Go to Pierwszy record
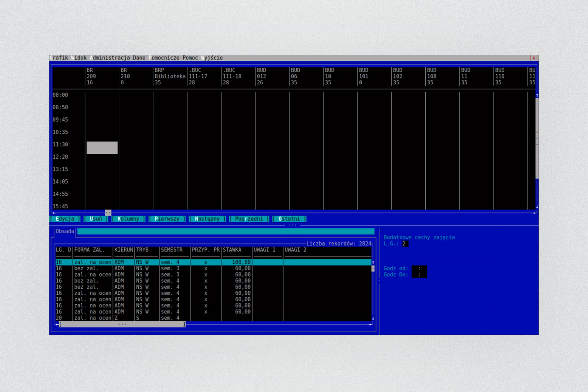The image size is (588, 392). point(167,219)
